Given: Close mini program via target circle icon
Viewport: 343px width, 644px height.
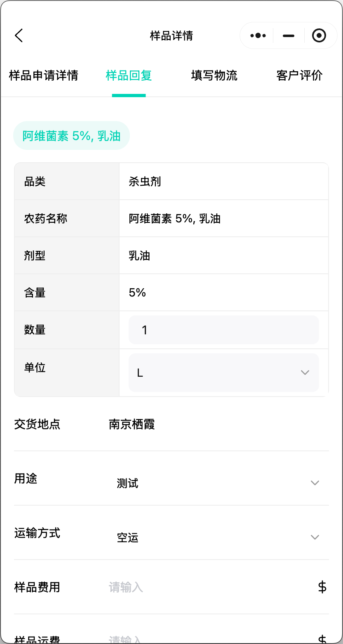Looking at the screenshot, I should [x=319, y=36].
